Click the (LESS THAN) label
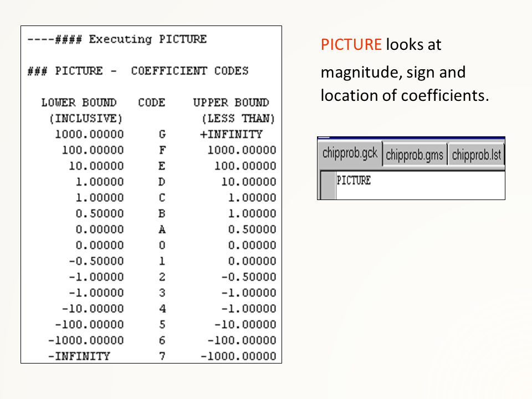Screen dimensions: 532x399 [x=238, y=119]
